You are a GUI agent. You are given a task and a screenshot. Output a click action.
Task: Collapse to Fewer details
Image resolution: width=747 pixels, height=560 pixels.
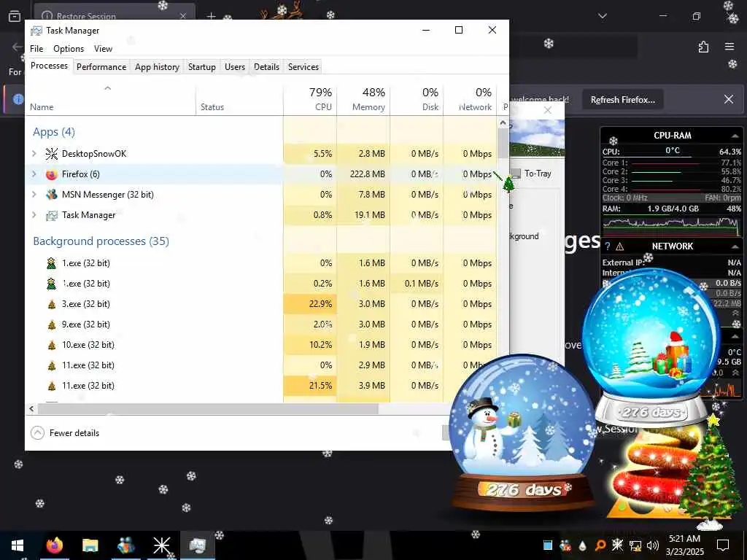pyautogui.click(x=65, y=433)
